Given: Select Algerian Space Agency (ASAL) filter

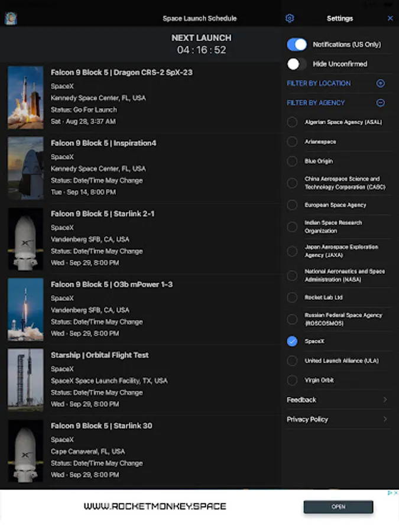Looking at the screenshot, I should pyautogui.click(x=292, y=122).
